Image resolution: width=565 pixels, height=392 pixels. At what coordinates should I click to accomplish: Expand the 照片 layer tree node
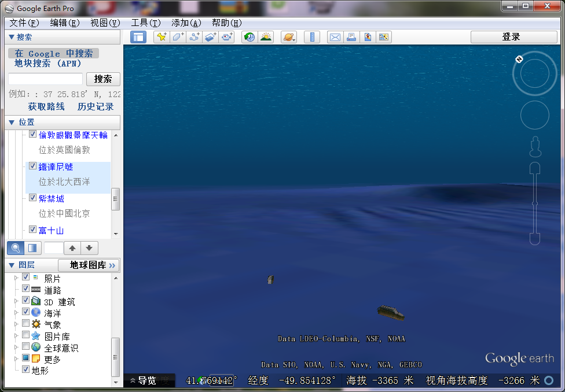[x=16, y=278]
